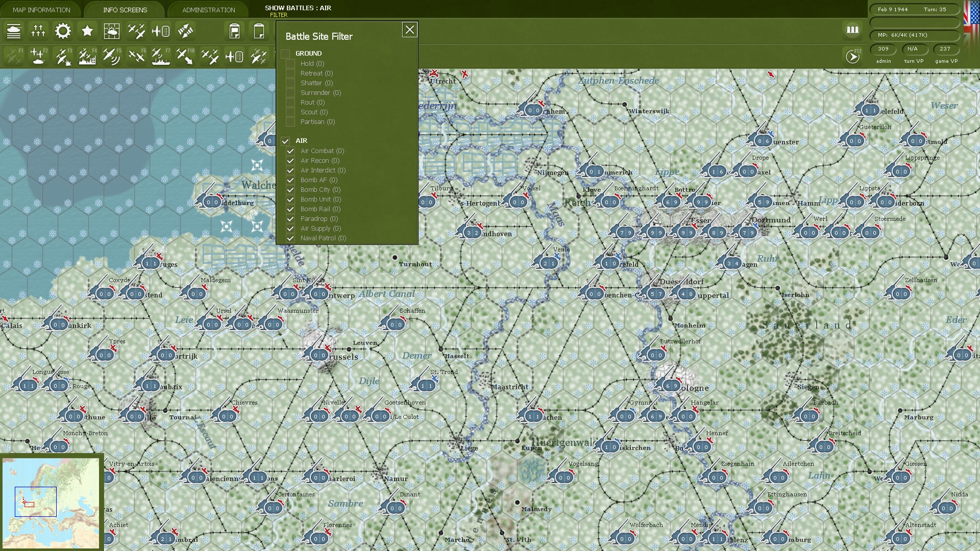The height and width of the screenshot is (551, 980).
Task: Toggle the Paradrop filter checkbox
Action: coord(290,219)
